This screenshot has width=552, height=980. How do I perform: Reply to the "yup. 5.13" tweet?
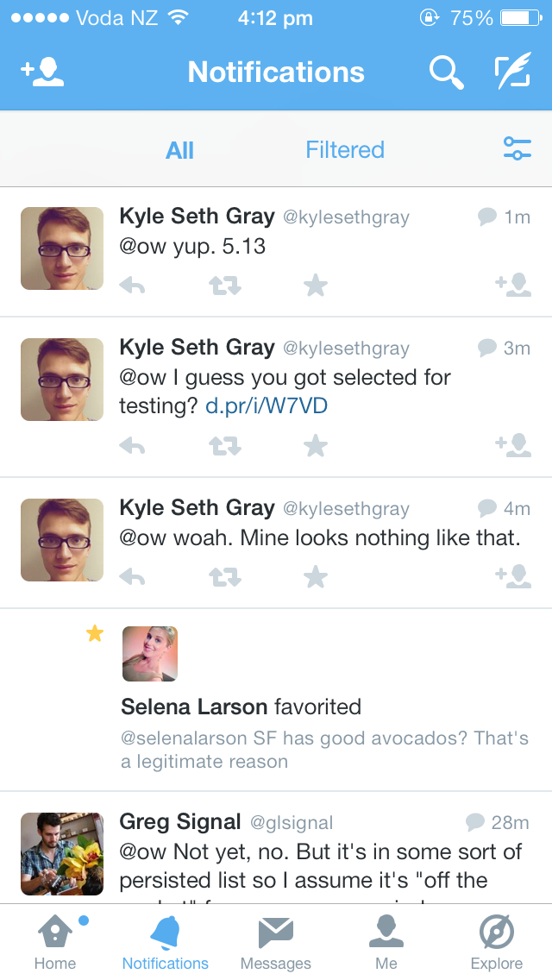coord(132,286)
